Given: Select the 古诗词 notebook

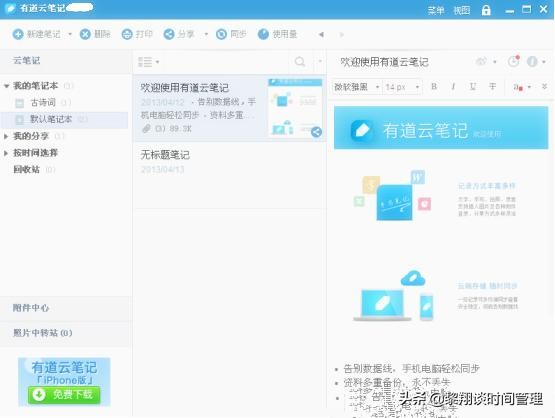Looking at the screenshot, I should click(x=43, y=103).
